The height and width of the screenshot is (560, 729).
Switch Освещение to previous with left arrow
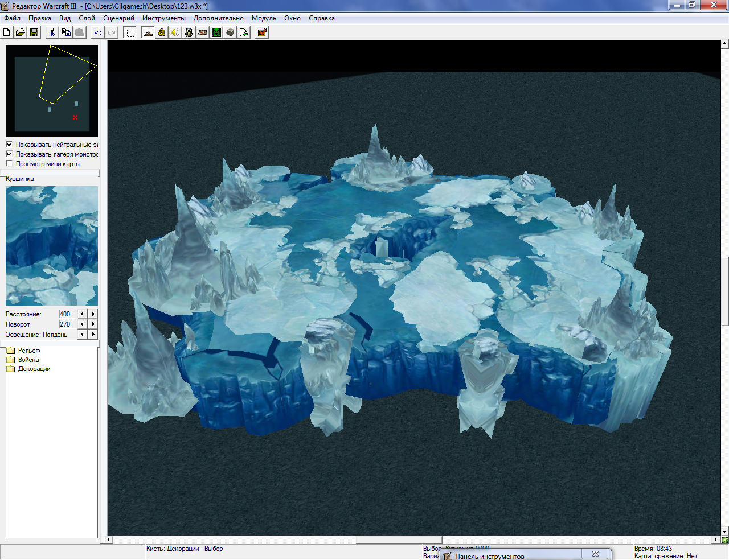point(83,334)
